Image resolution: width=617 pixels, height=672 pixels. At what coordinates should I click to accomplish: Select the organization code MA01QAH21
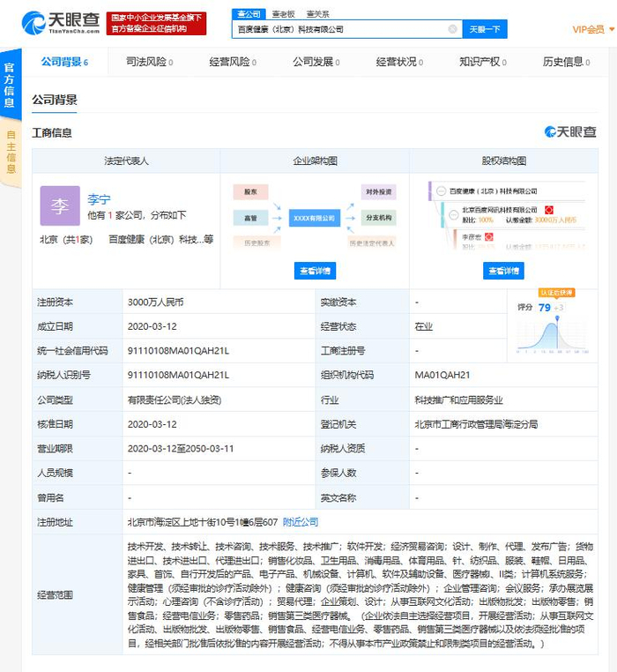tap(442, 375)
